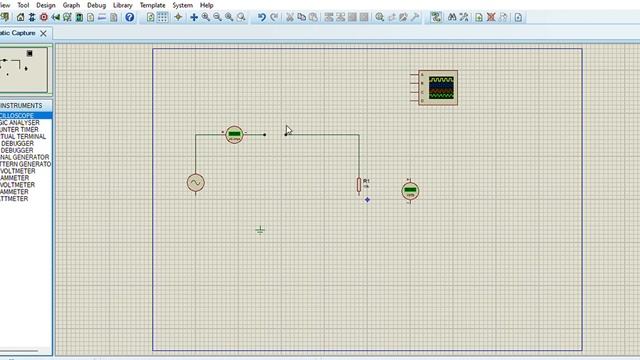Click the Make Device icon
The image size is (640, 360).
pos(391,17)
